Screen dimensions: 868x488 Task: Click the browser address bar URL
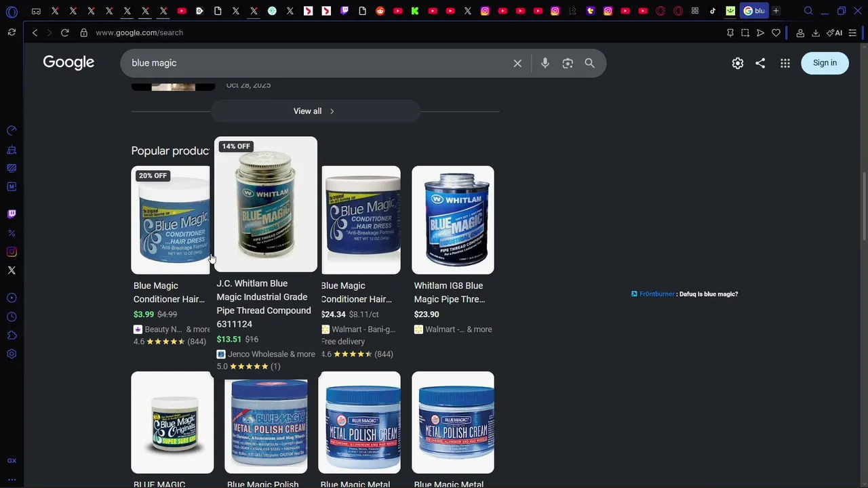point(139,33)
